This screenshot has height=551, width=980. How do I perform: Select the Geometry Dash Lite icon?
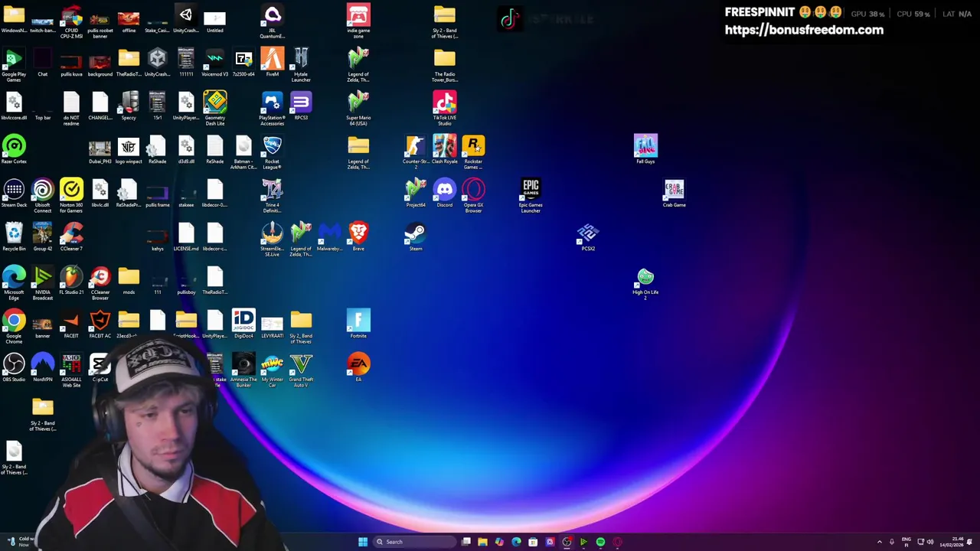point(215,109)
